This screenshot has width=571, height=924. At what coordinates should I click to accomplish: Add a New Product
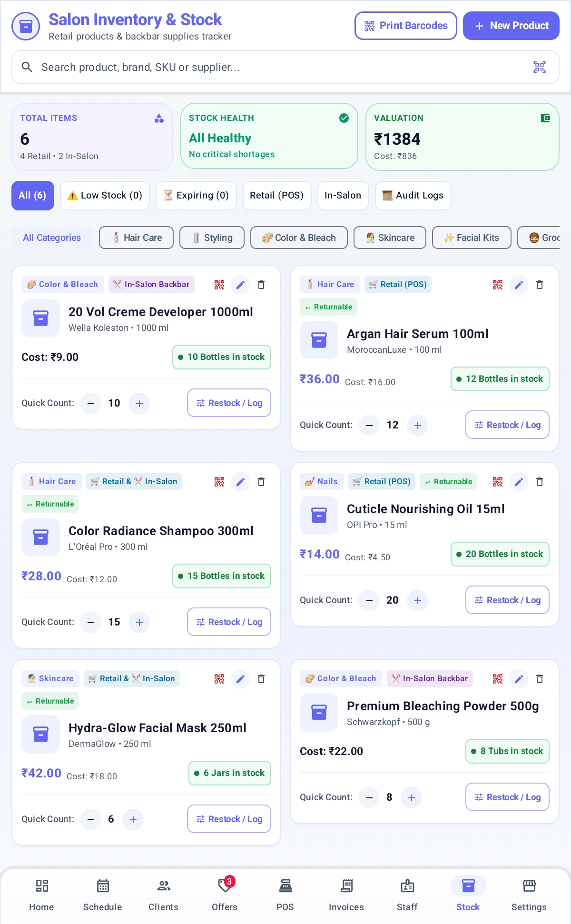coord(511,26)
